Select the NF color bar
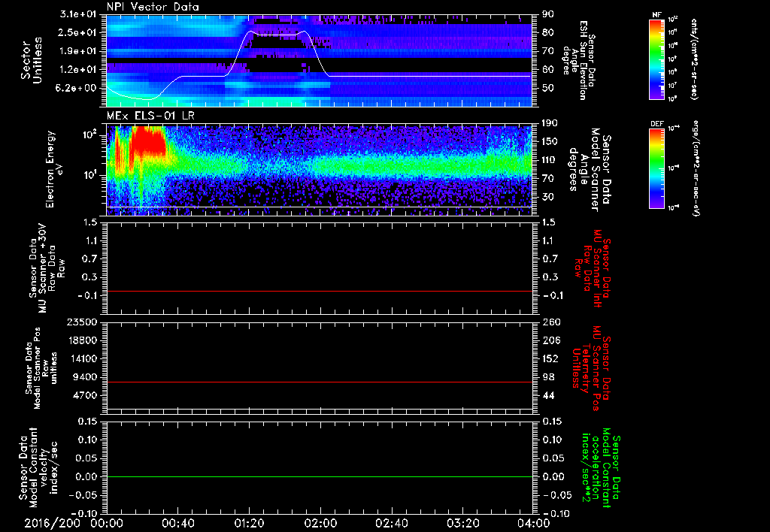The image size is (770, 532). 656,59
